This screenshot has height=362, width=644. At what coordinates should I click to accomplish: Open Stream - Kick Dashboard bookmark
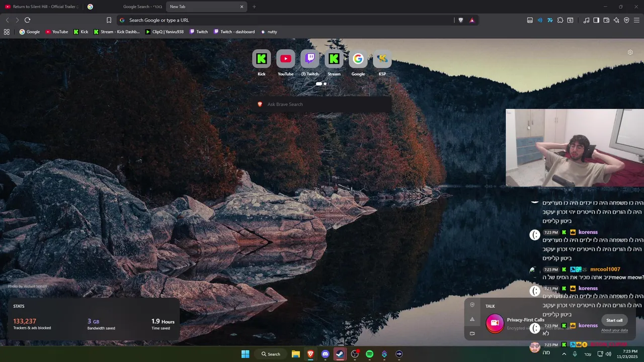coord(117,32)
